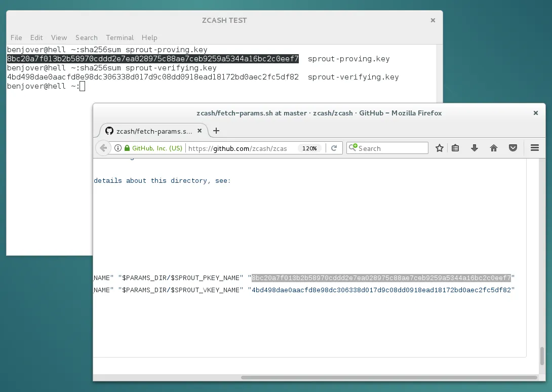Viewport: 552px width, 392px height.
Task: Close the ZCASH TEST terminal window
Action: [x=433, y=20]
